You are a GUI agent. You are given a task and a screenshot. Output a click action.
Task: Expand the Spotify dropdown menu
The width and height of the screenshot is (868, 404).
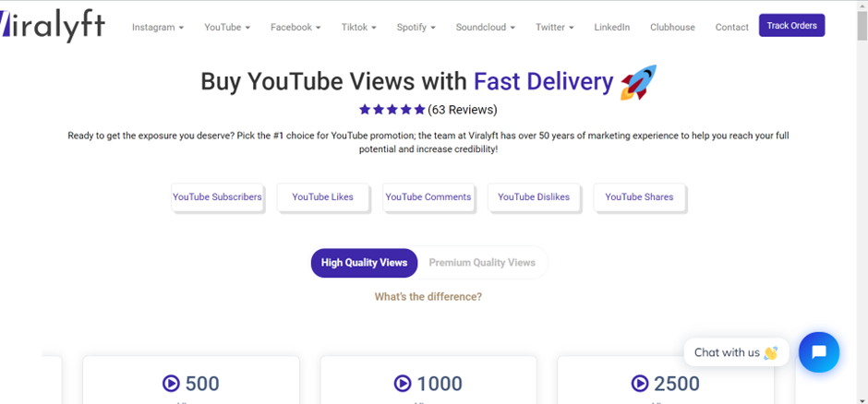click(x=416, y=27)
